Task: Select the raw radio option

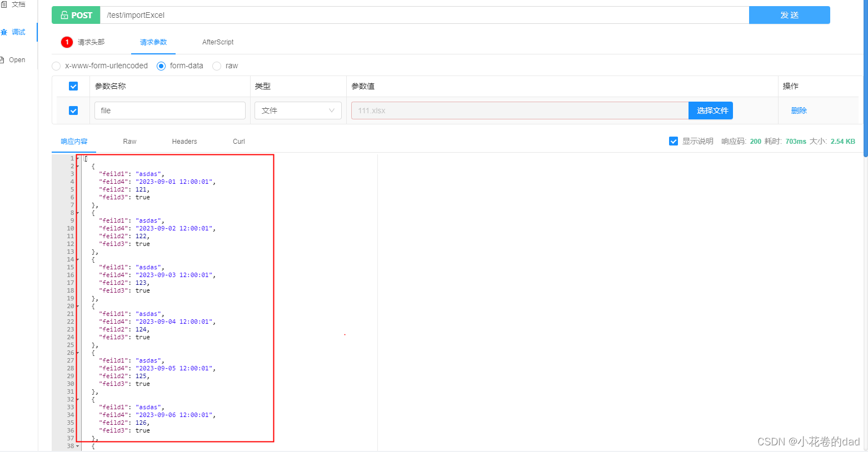Action: click(217, 66)
